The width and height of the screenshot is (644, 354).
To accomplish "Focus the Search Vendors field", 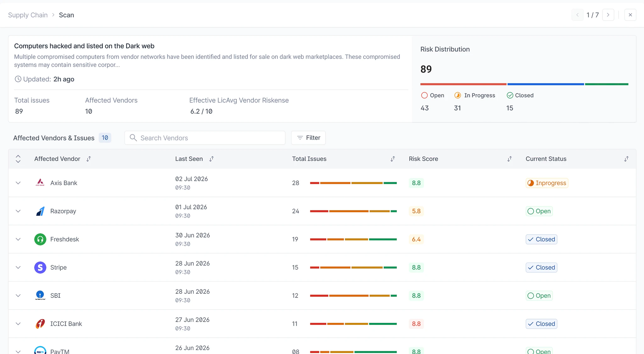I will pyautogui.click(x=205, y=138).
